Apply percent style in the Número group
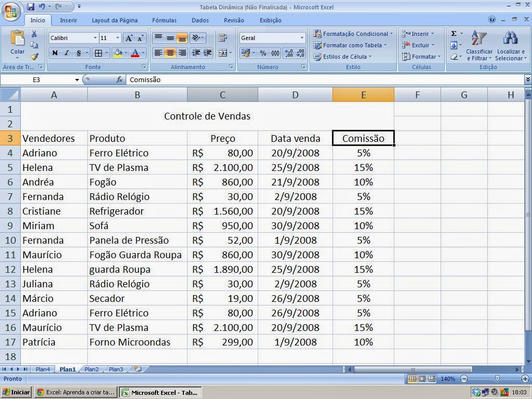This screenshot has height=399, width=532. [263, 53]
